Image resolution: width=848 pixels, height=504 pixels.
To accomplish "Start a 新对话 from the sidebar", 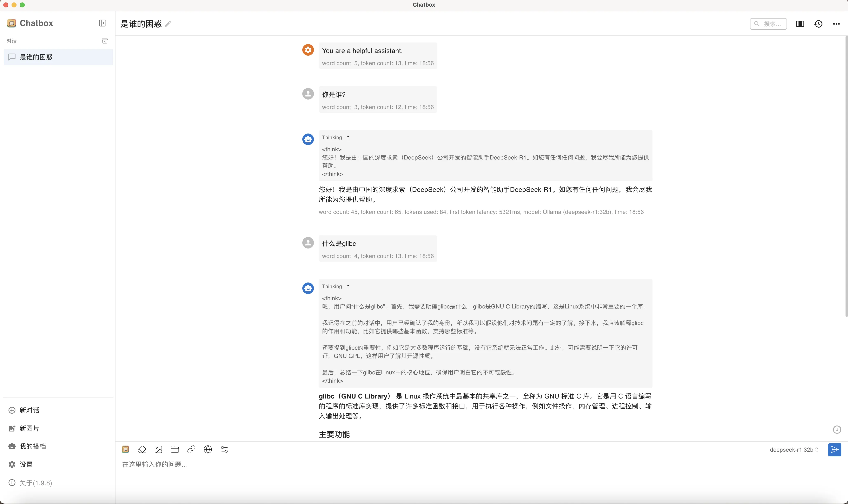I will (29, 410).
